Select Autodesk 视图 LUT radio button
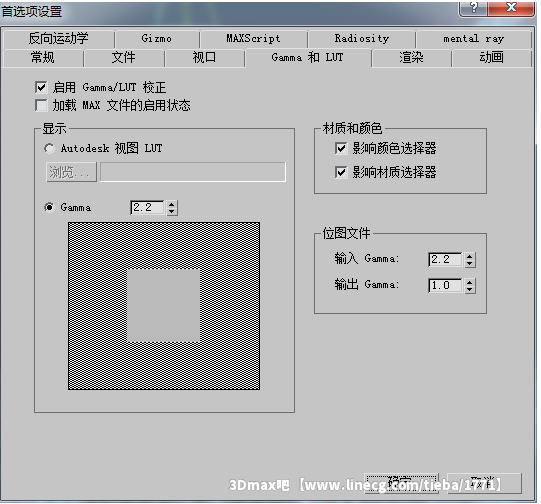This screenshot has height=504, width=541. pos(49,149)
